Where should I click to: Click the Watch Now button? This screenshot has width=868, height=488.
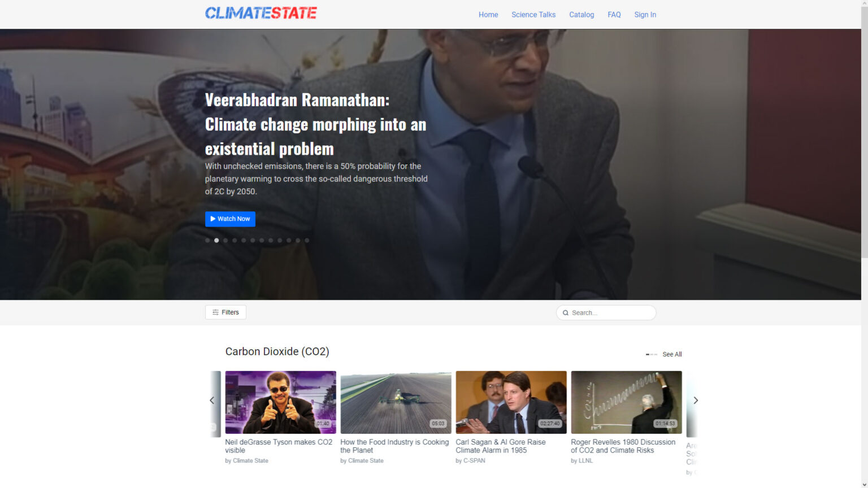pyautogui.click(x=230, y=219)
